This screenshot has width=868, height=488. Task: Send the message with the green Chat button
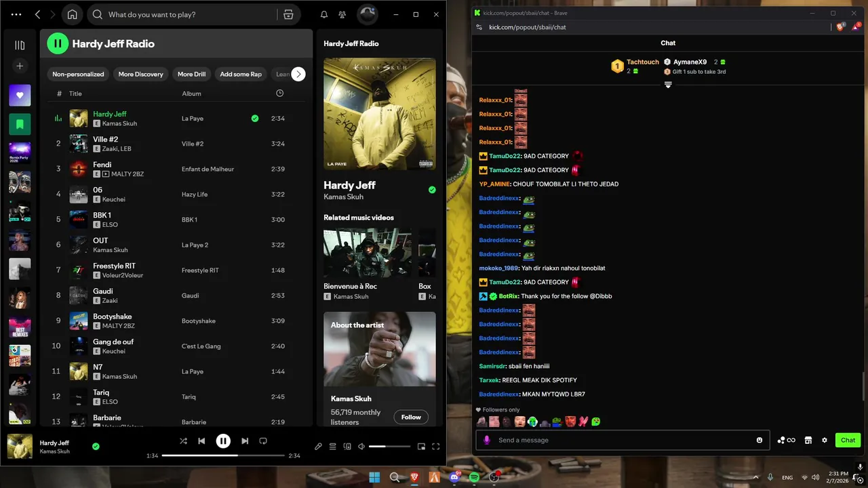point(848,440)
